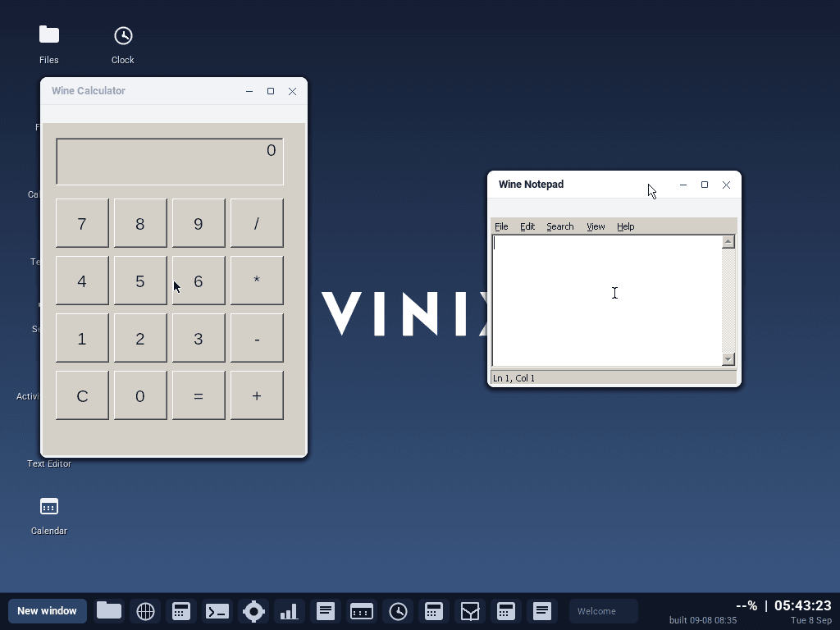Open the terminal icon in the taskbar
Image resolution: width=840 pixels, height=630 pixels.
pos(217,610)
